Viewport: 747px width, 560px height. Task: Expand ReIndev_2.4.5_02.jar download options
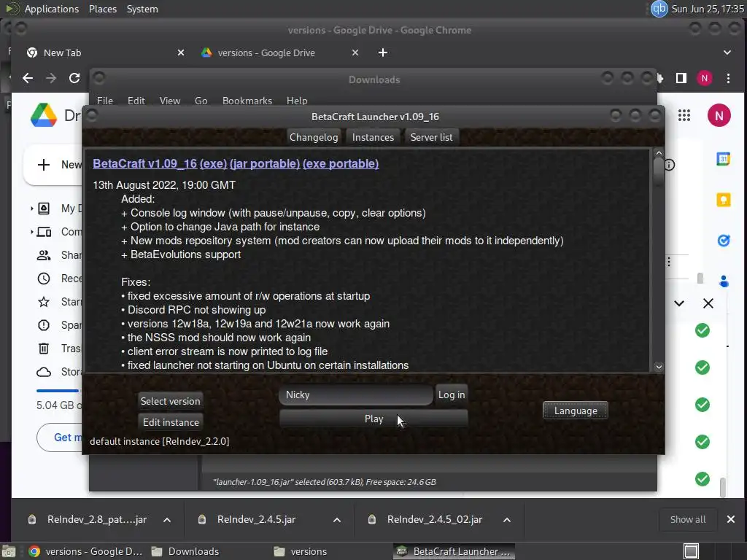(x=507, y=520)
